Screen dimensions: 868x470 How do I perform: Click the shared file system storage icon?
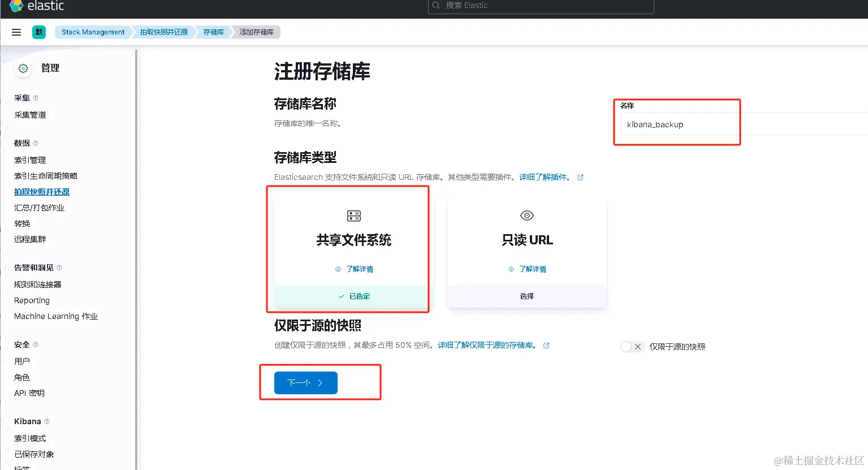point(354,215)
